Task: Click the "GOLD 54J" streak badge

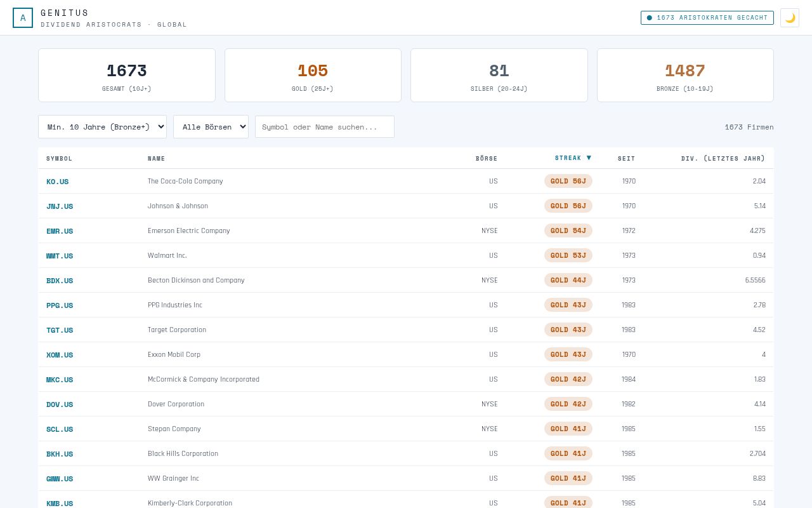Action: tap(568, 231)
